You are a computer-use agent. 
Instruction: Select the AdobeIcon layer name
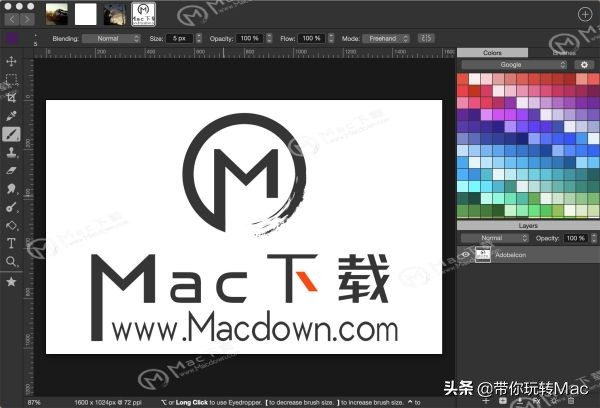510,255
